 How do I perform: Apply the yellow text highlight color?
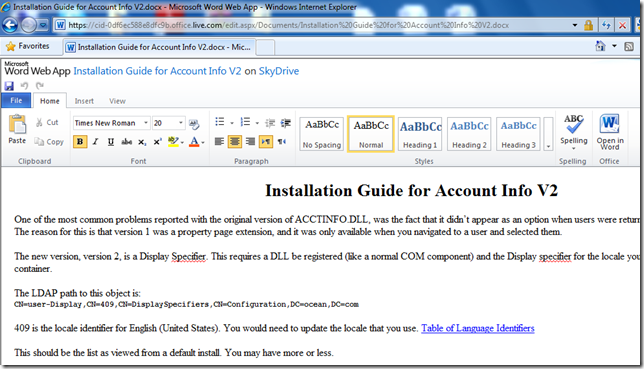[x=173, y=142]
